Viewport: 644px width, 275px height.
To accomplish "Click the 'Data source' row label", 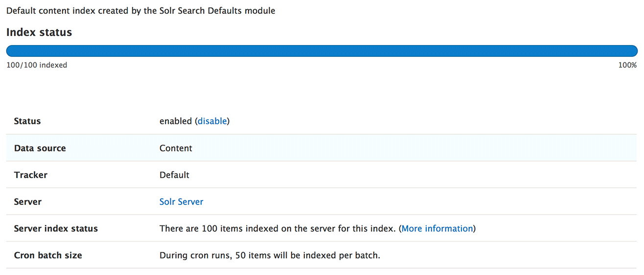I will (x=40, y=148).
